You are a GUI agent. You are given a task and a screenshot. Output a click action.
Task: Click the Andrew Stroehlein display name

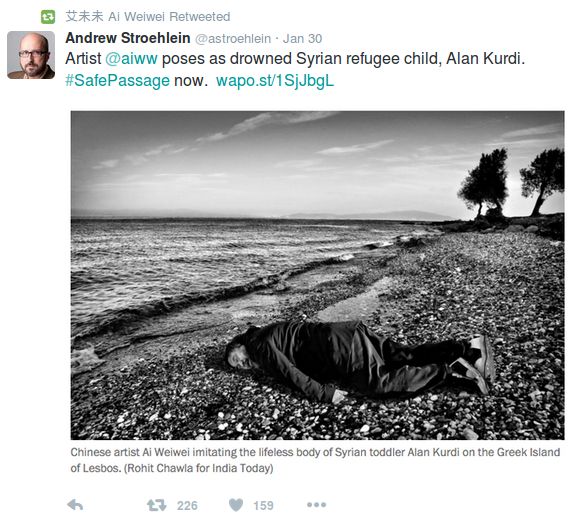coord(128,38)
